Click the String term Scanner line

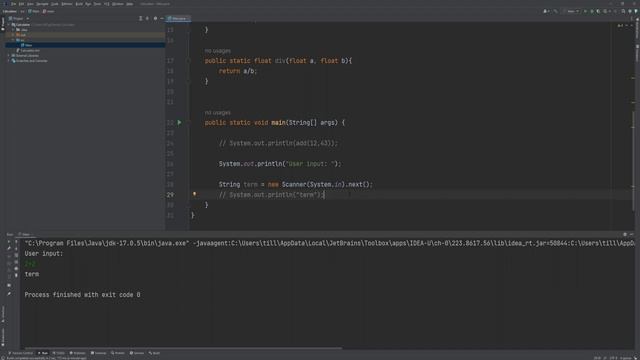(x=296, y=184)
